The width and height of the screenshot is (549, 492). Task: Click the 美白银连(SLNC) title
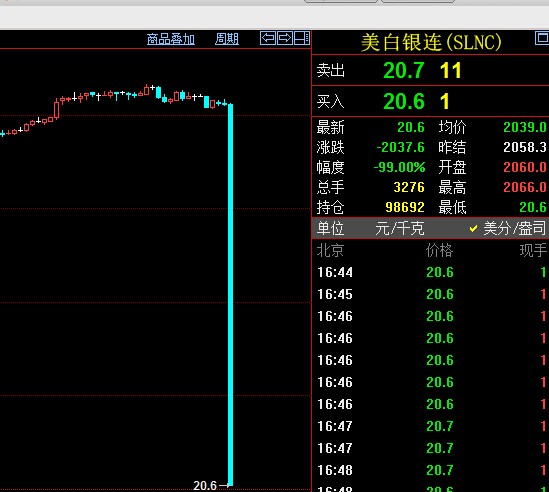[431, 42]
